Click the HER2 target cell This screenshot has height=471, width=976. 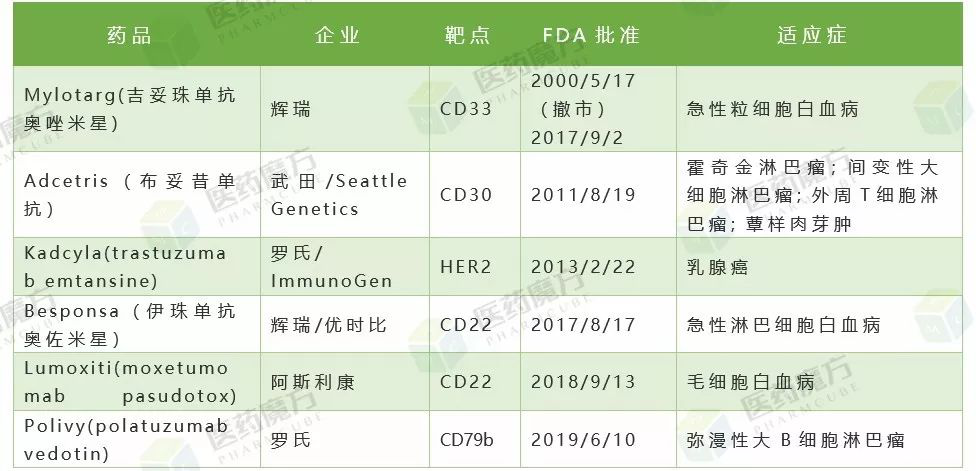pyautogui.click(x=475, y=267)
